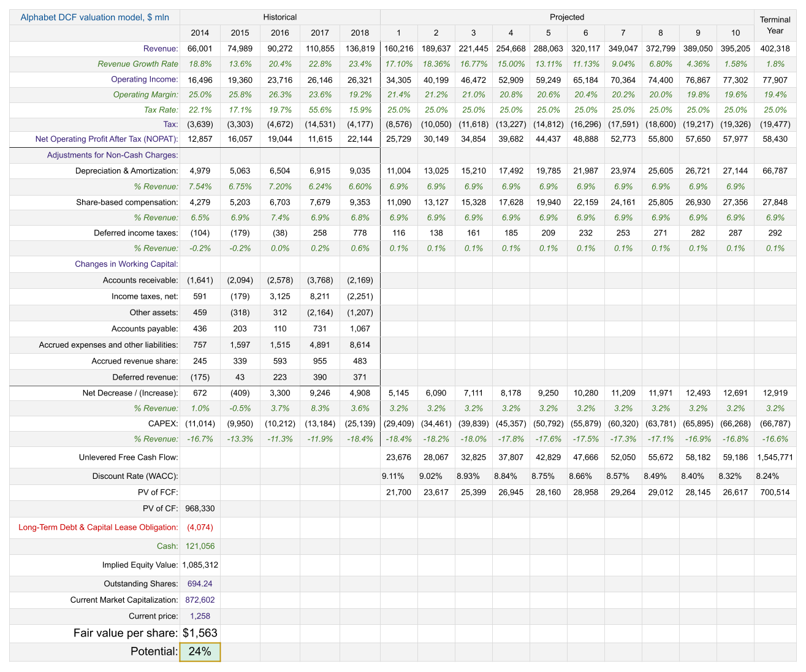806x672 pixels.
Task: Select the highlighted Potential 24% cell
Action: tap(200, 652)
